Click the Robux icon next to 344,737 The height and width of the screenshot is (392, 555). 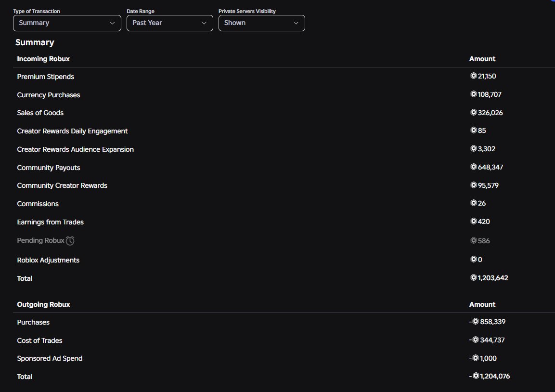(x=476, y=340)
